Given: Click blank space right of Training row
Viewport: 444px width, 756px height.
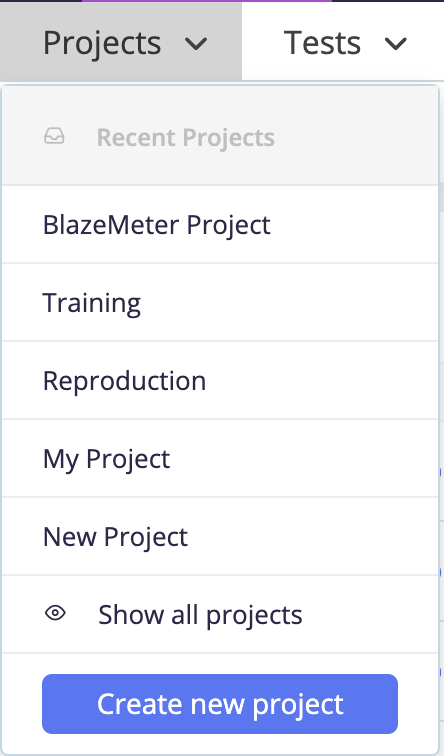Looking at the screenshot, I should 289,302.
